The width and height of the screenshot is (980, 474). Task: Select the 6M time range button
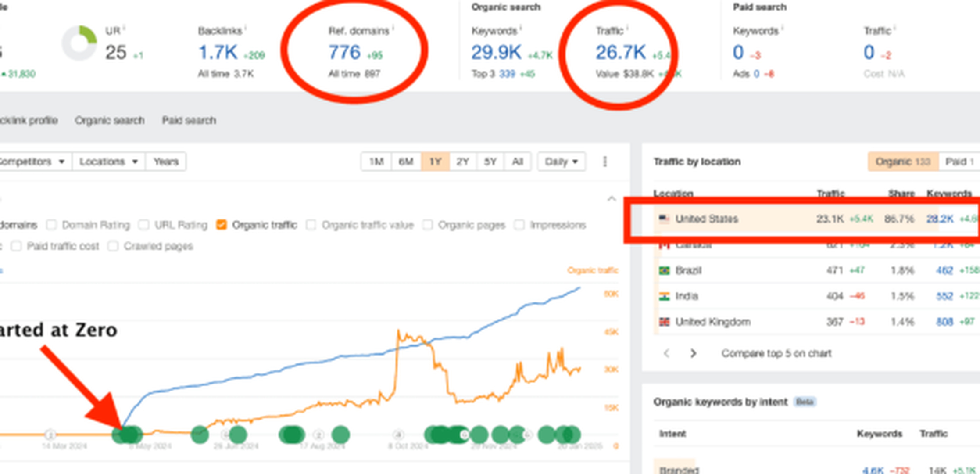406,162
